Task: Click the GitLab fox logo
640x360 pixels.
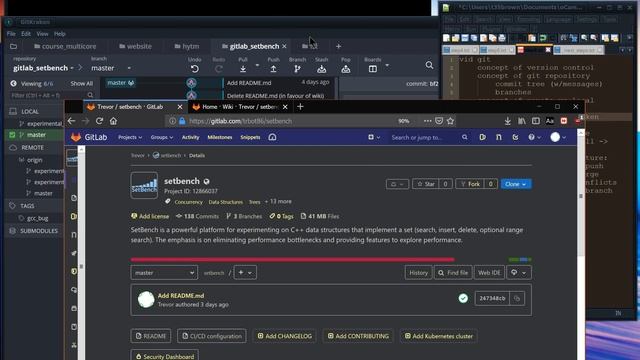Action: pyautogui.click(x=76, y=137)
